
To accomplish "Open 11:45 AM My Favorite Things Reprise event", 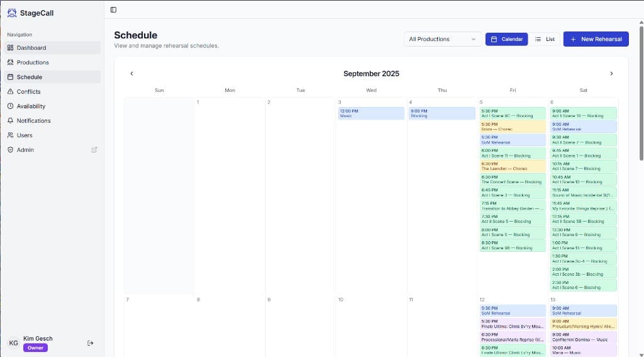I will (584, 206).
